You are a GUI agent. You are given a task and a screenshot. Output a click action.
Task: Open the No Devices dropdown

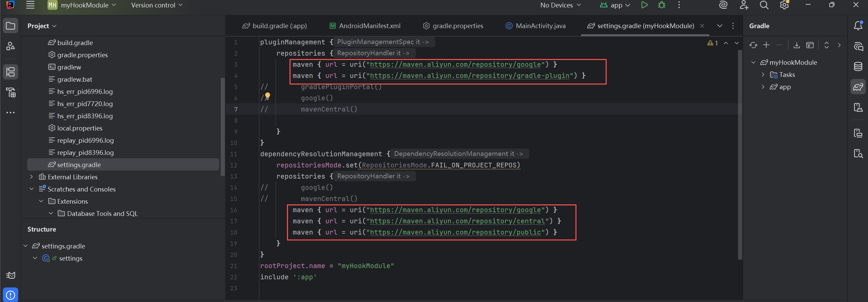pos(560,5)
